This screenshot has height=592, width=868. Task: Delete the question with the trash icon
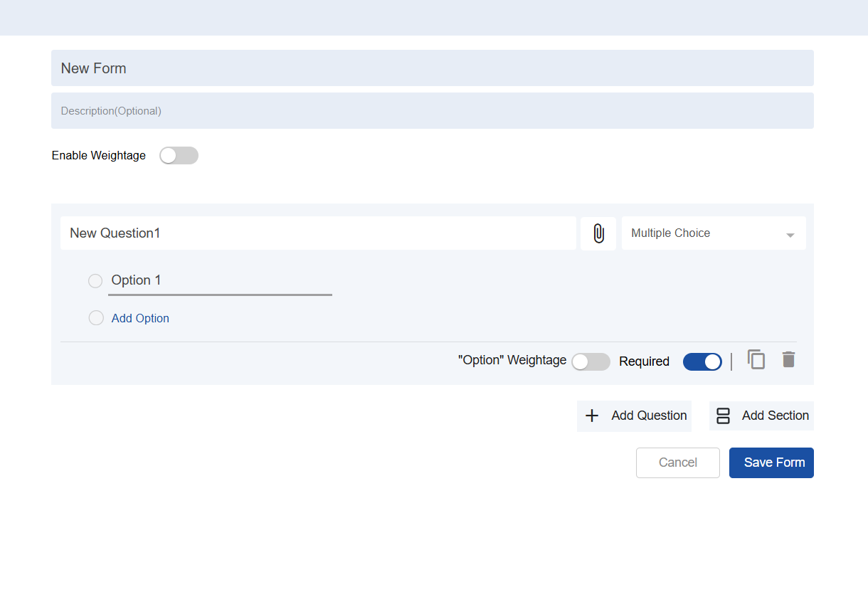coord(788,359)
